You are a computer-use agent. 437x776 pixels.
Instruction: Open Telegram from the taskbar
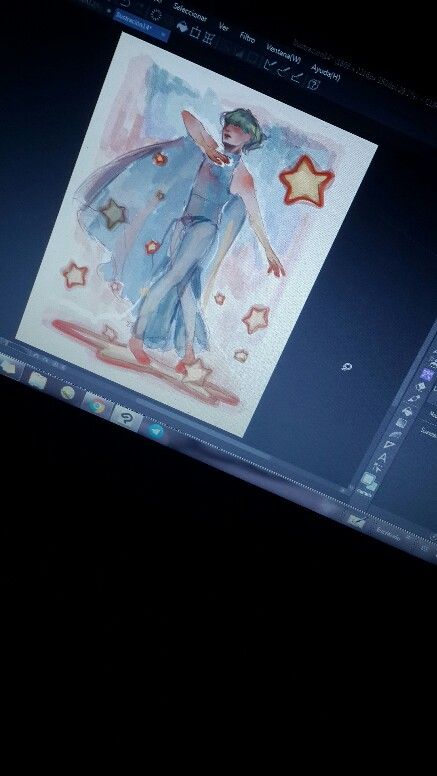[156, 432]
